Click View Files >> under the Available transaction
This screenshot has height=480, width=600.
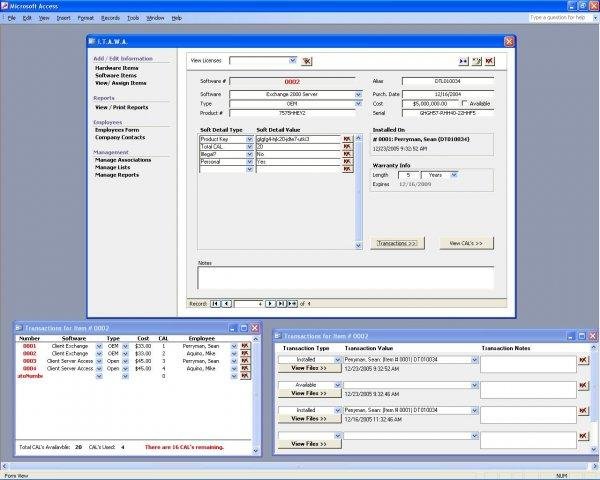(x=309, y=393)
